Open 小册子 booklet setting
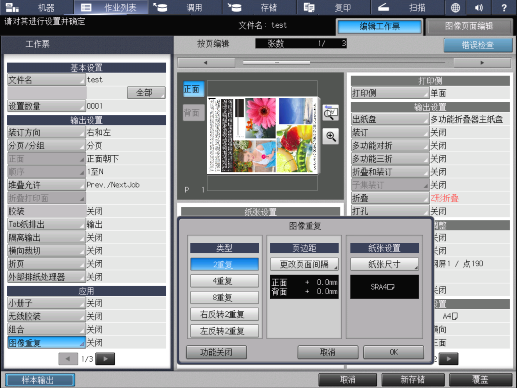The image size is (517, 388). (46, 303)
